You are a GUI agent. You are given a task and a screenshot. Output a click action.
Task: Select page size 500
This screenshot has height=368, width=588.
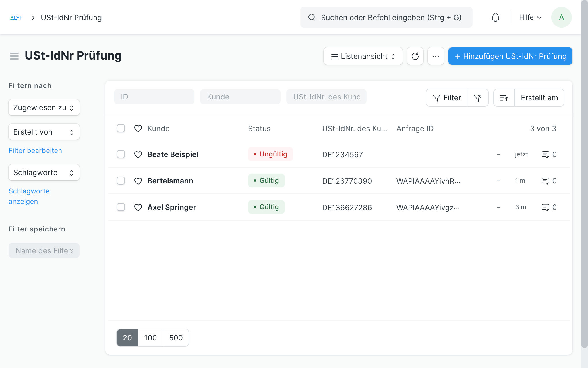click(176, 338)
